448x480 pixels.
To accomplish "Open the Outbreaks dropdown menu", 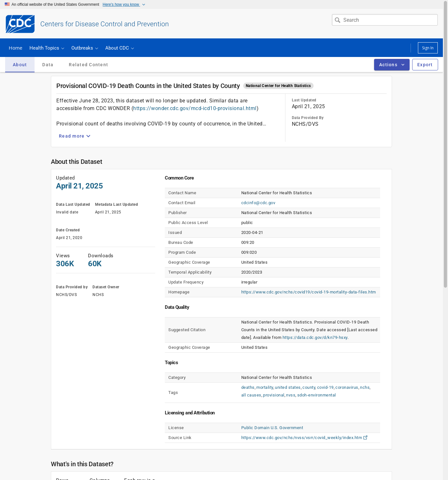I will [x=84, y=48].
